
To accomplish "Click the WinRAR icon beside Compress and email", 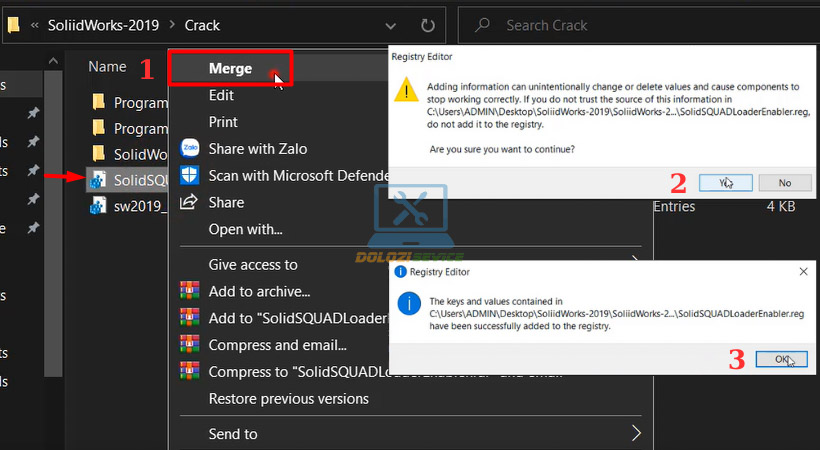I will tap(189, 345).
